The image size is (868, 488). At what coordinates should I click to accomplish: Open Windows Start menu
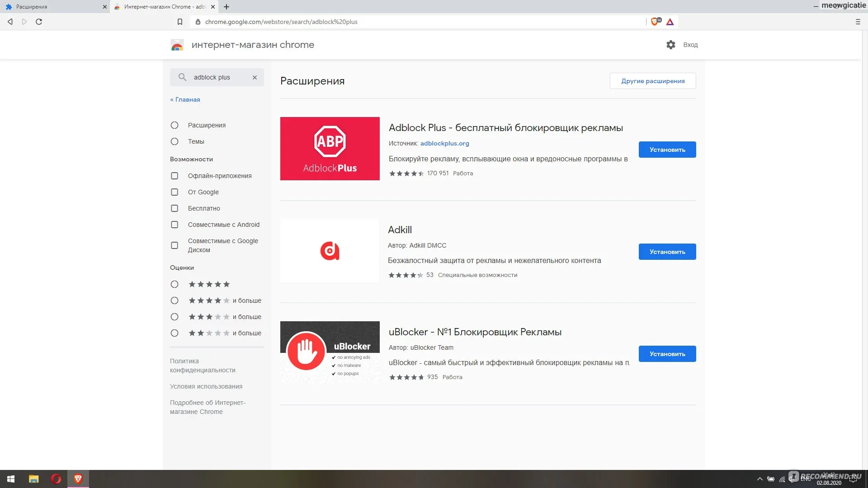click(x=11, y=479)
